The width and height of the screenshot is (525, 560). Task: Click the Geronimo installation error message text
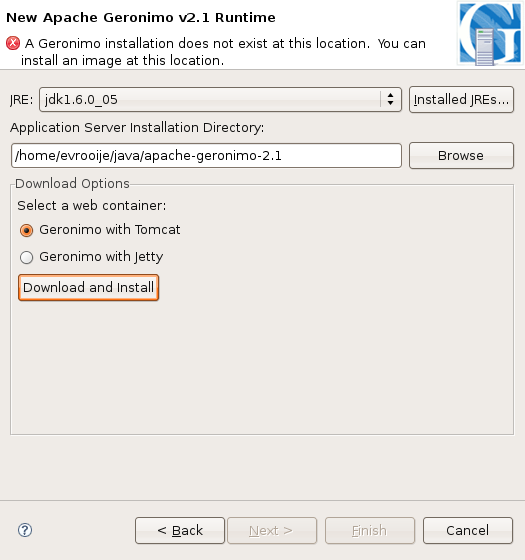[223, 52]
